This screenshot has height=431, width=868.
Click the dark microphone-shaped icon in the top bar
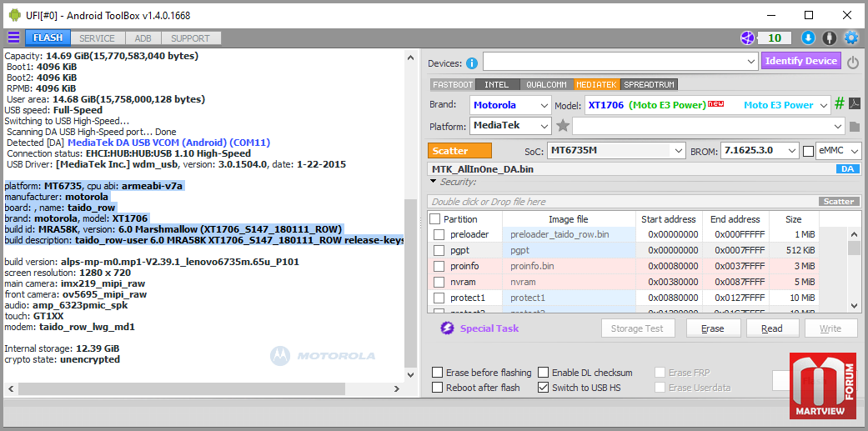tap(829, 38)
